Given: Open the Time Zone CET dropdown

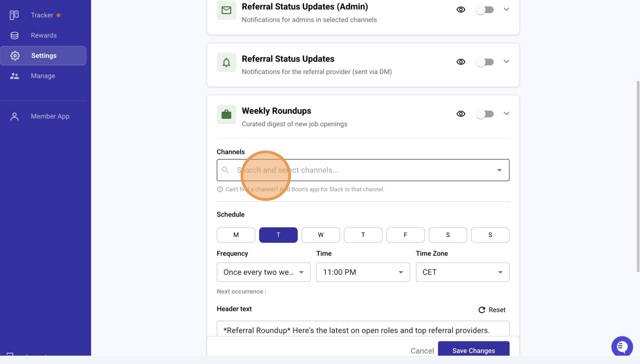Looking at the screenshot, I should pos(463,272).
